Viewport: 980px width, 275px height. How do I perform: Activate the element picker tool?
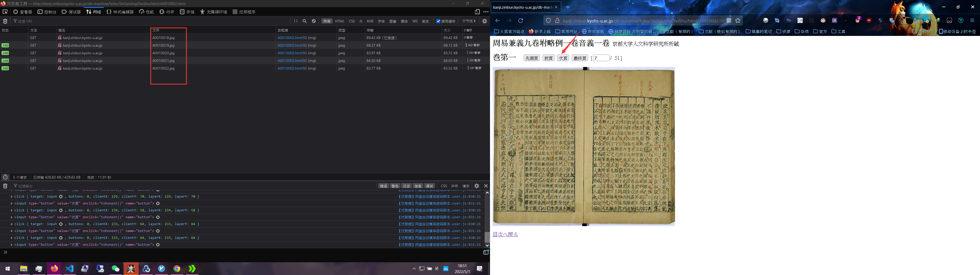click(x=5, y=12)
